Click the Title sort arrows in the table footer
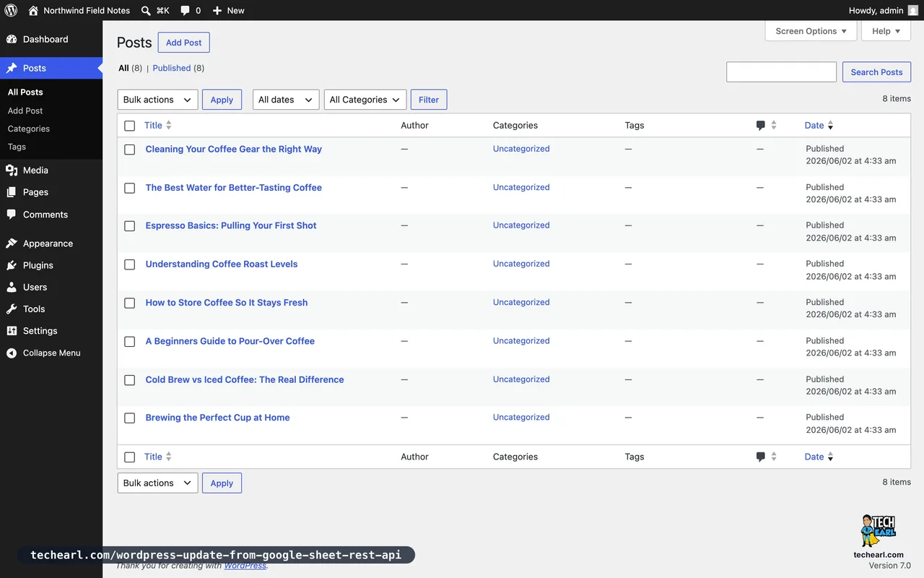 169,457
